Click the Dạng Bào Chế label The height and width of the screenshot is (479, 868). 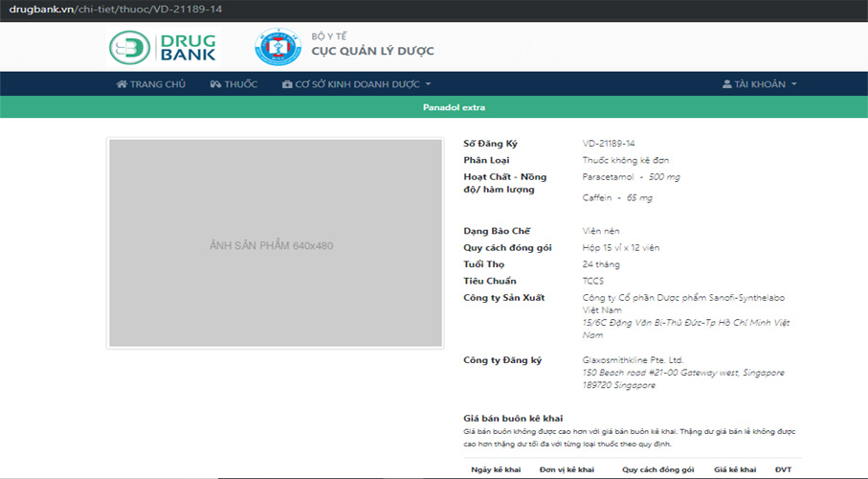[x=497, y=231]
